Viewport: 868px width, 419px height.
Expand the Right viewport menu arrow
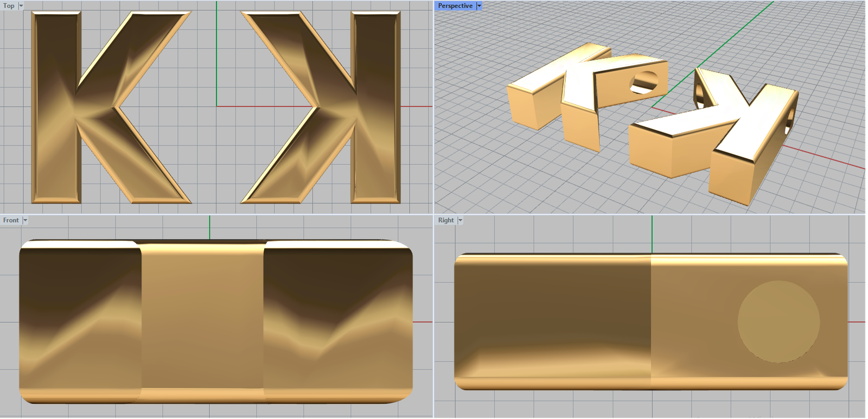coord(460,220)
